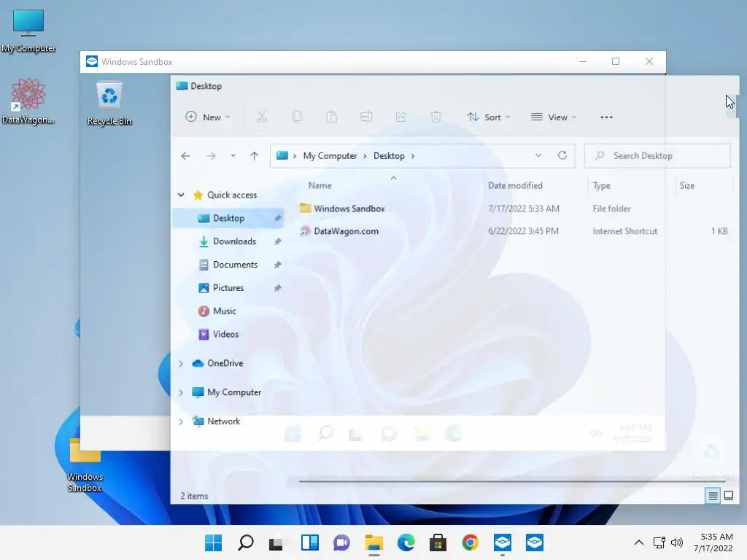Image resolution: width=747 pixels, height=560 pixels.
Task: Click My Computer in breadcrumb path
Action: [330, 156]
